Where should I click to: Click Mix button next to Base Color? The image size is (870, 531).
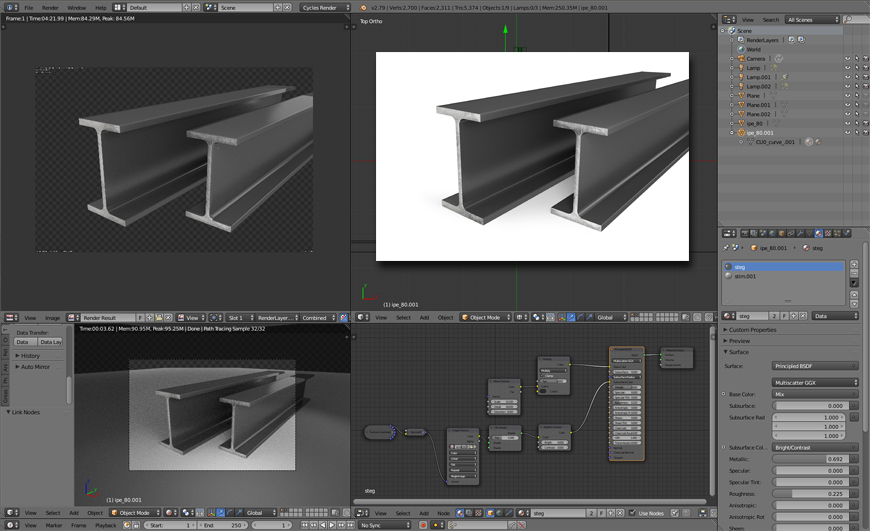coord(815,394)
